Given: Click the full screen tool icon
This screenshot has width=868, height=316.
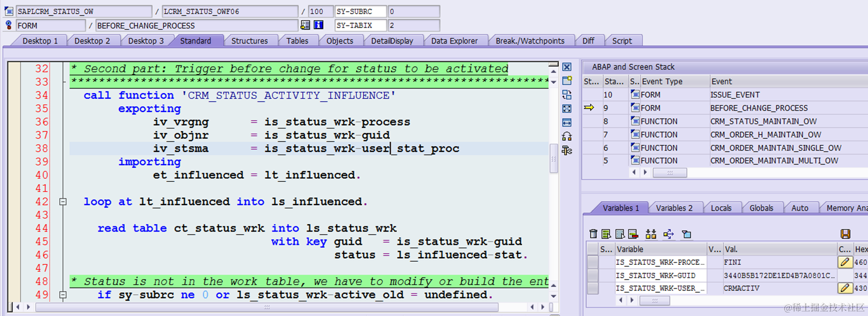Looking at the screenshot, I should 567,109.
